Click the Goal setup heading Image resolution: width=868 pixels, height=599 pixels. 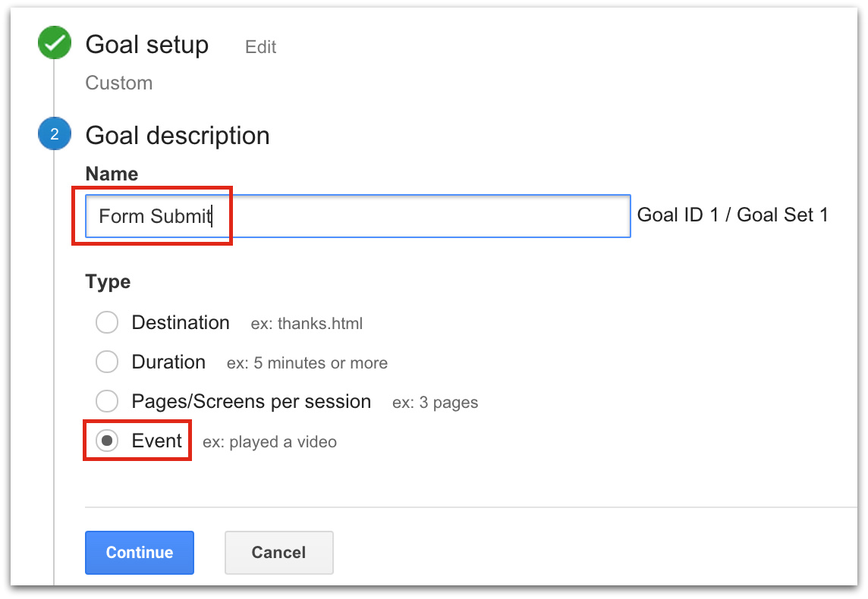click(147, 45)
